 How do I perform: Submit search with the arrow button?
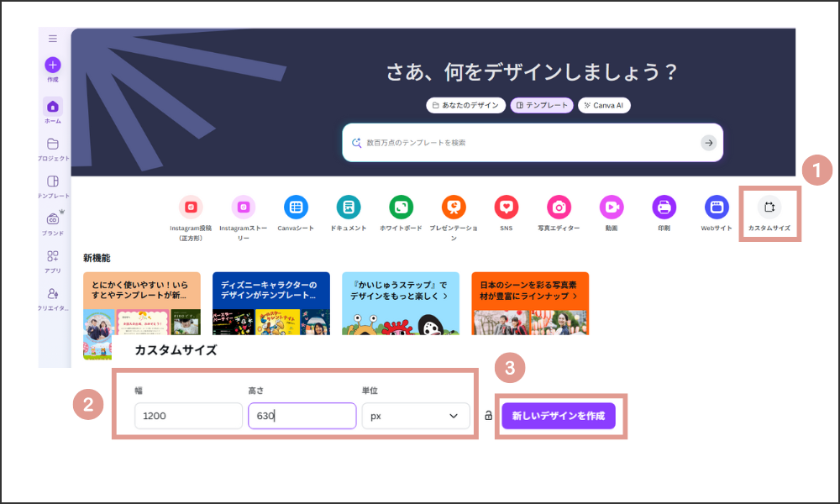click(708, 143)
